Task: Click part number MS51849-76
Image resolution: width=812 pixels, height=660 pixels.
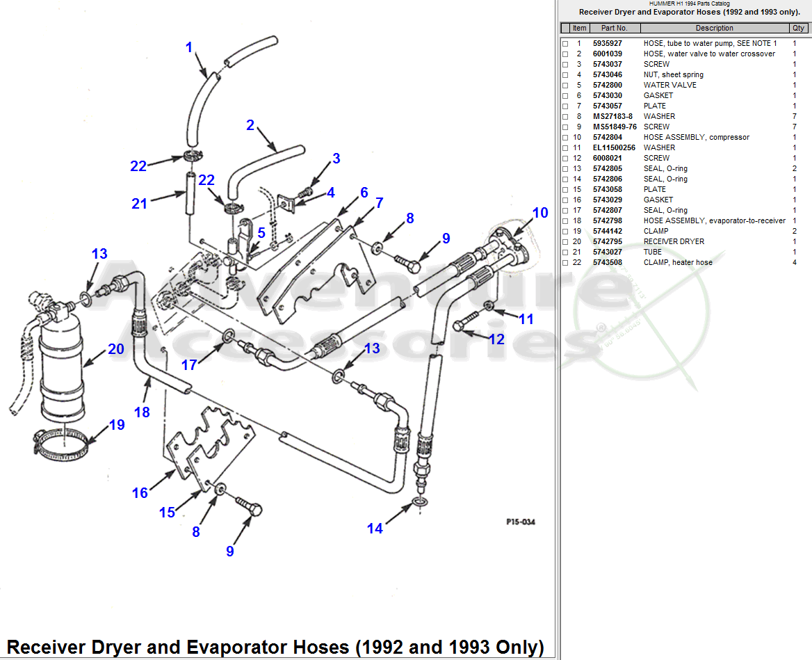Action: pos(615,127)
